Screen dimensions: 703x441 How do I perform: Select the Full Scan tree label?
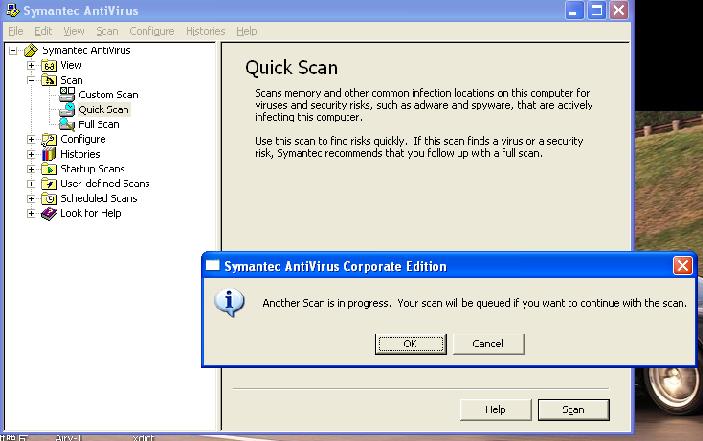99,124
